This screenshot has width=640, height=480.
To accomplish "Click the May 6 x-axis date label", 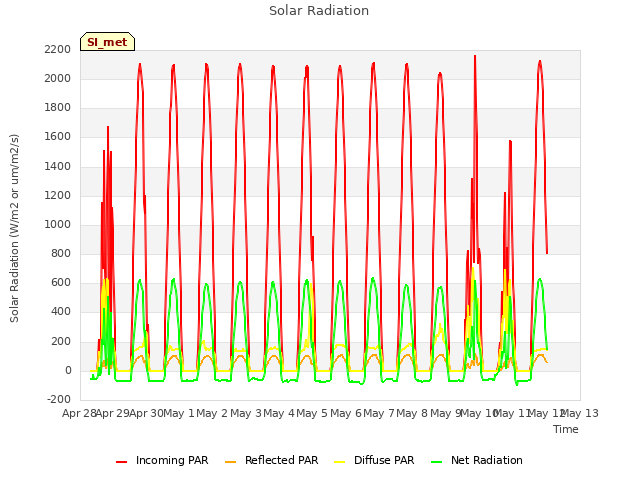I will click(x=346, y=413).
